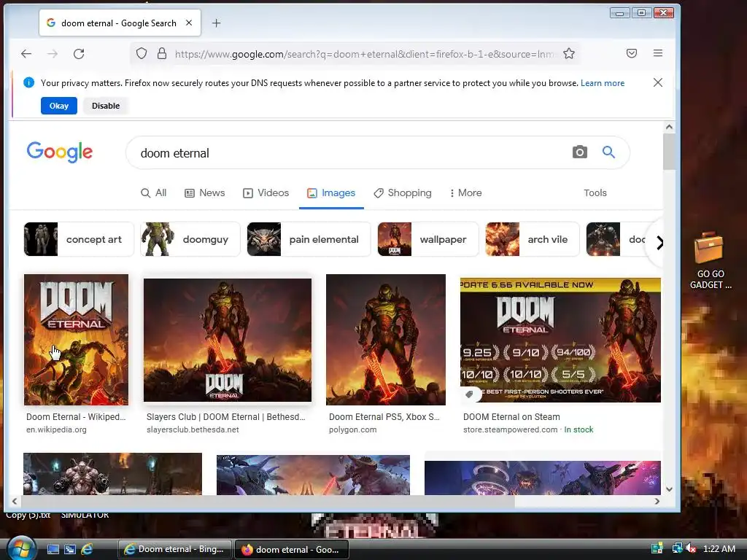Launch Internet Explorer from quick launch
Screen dimensions: 747x560
(88, 549)
